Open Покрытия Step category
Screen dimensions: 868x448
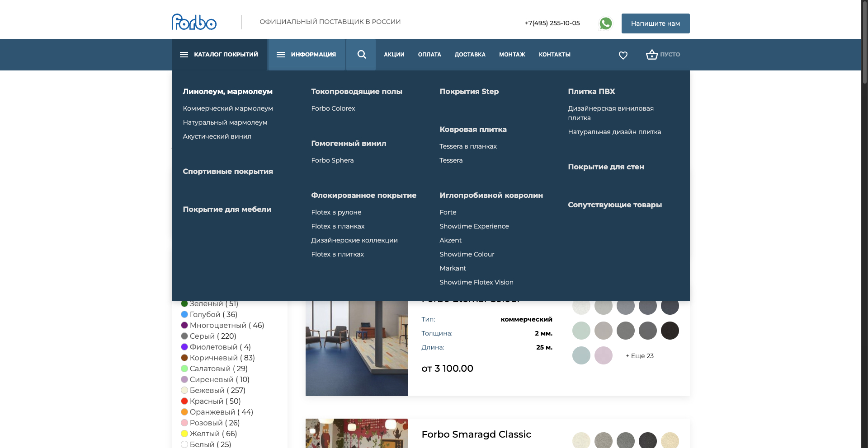469,91
